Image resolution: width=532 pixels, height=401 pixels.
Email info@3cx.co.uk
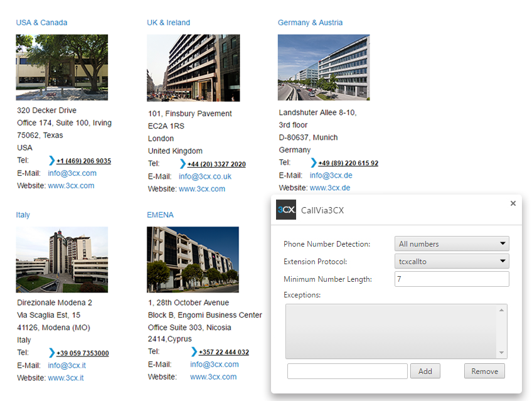[205, 176]
